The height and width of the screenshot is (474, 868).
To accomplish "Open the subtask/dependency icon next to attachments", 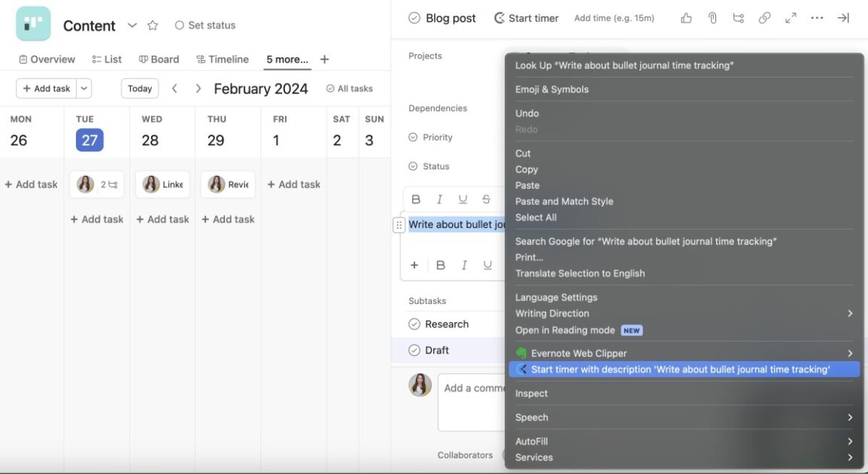I will coord(738,17).
